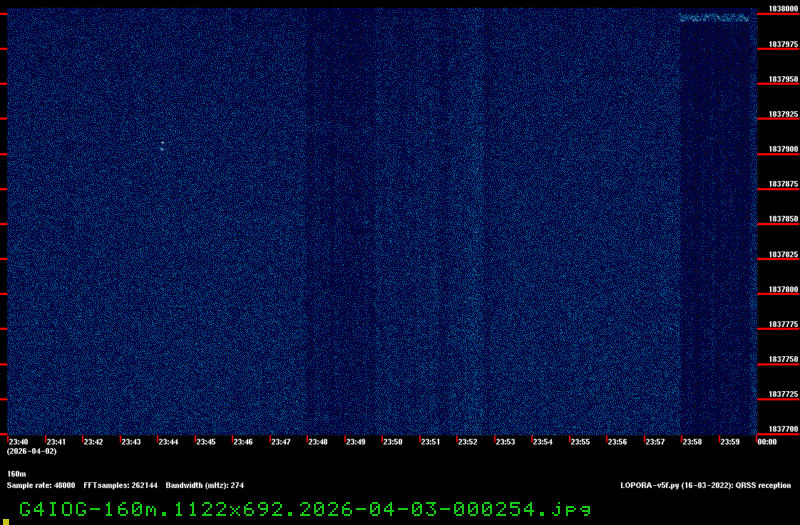
Task: Click the 23:56 time axis label
Action: pos(617,442)
